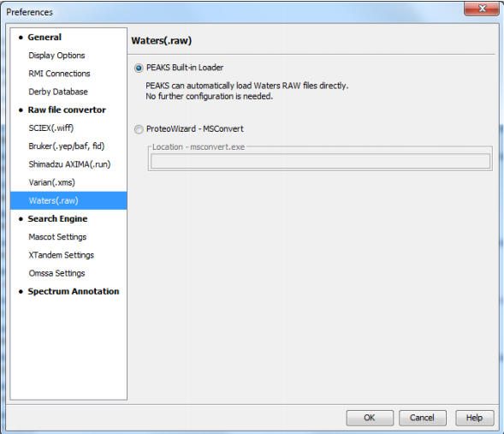Open RMI Connections settings

coord(59,74)
